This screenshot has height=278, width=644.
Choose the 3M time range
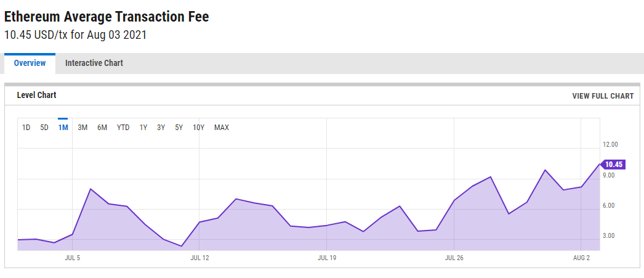click(83, 128)
